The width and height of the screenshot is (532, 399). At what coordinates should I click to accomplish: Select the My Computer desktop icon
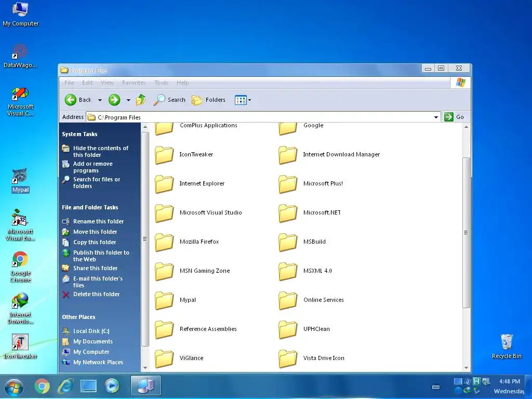(x=20, y=14)
